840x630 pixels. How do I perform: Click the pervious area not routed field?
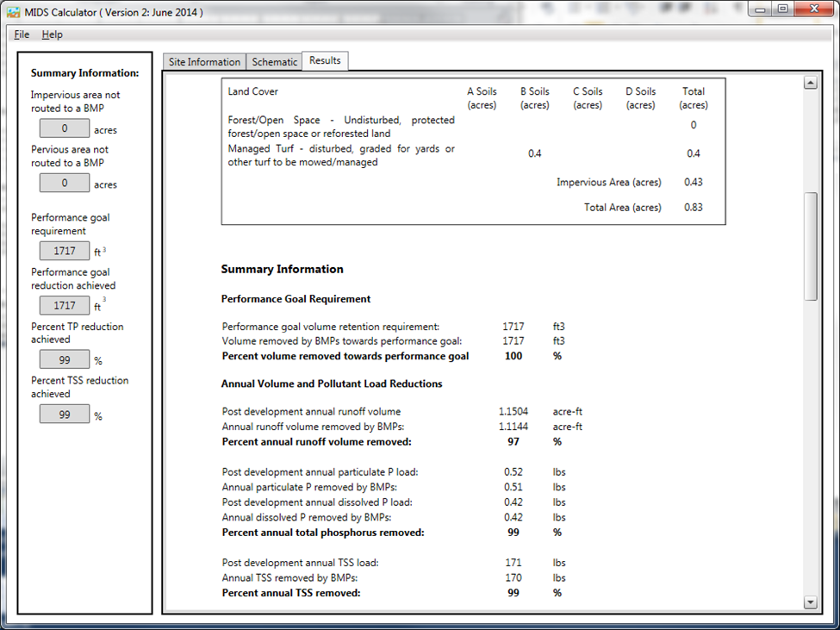(x=65, y=184)
